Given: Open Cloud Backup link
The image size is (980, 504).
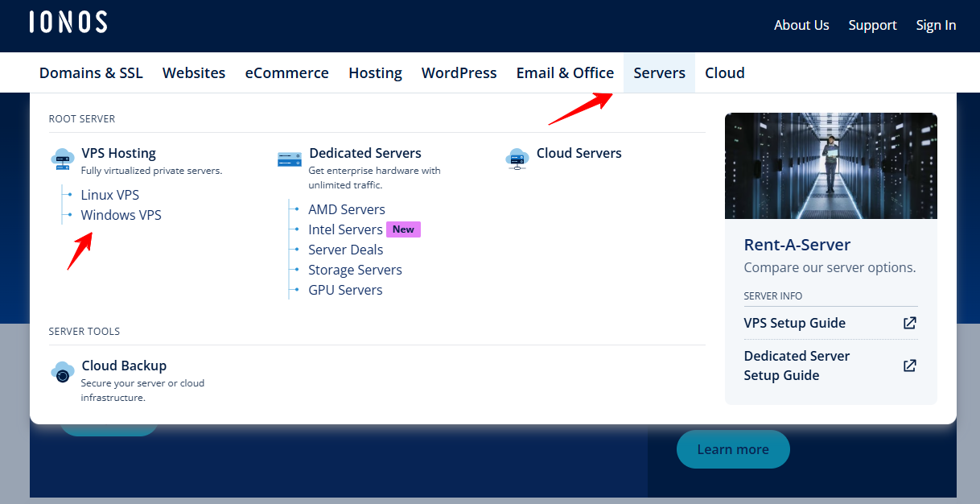Looking at the screenshot, I should (124, 366).
